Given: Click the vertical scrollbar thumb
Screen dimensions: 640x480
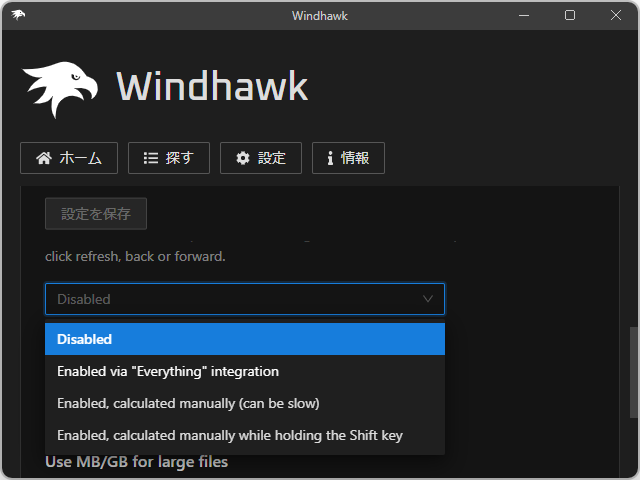Looking at the screenshot, I should tap(633, 372).
